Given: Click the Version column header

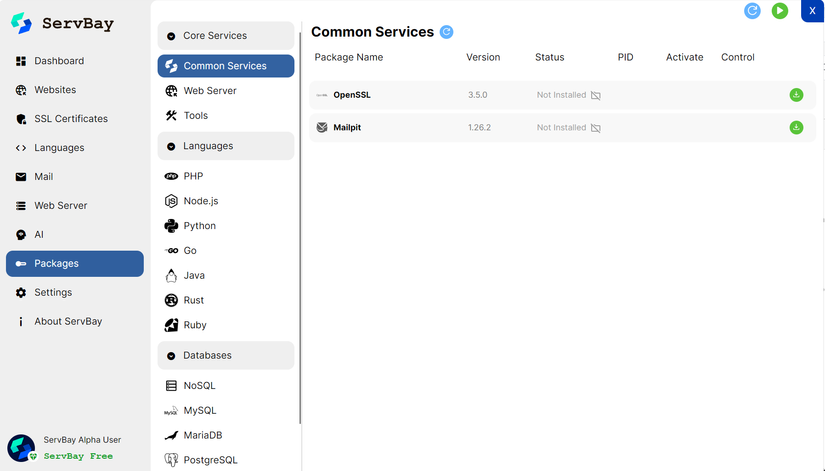Looking at the screenshot, I should 483,57.
